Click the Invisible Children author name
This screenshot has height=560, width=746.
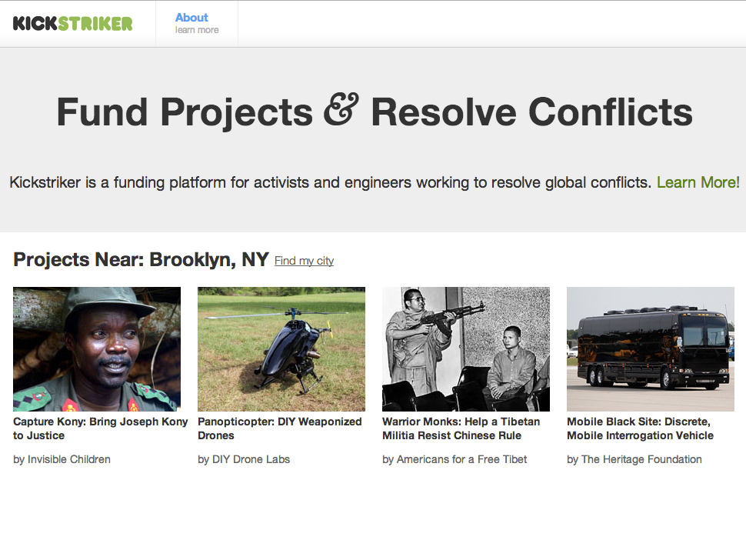(x=69, y=459)
